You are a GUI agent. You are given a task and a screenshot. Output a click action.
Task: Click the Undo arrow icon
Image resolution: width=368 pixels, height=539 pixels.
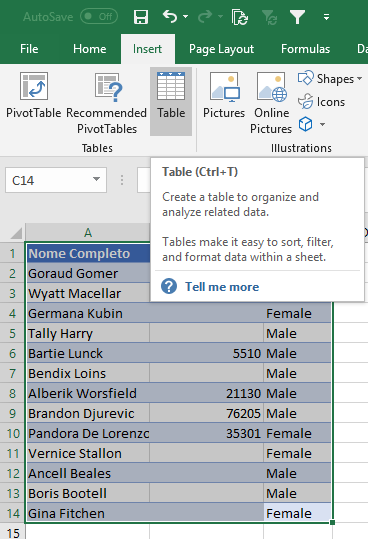(169, 16)
